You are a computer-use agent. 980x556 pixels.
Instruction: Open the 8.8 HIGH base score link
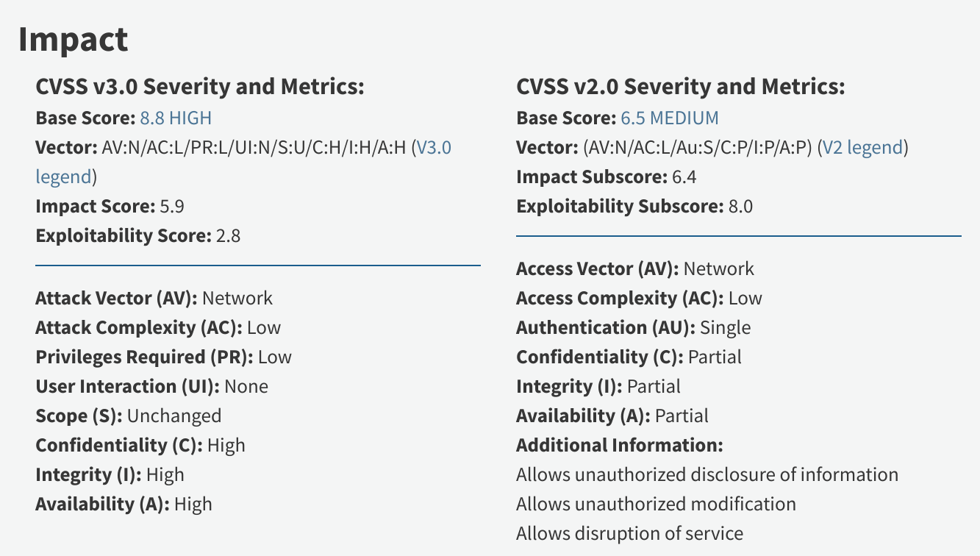click(x=176, y=118)
